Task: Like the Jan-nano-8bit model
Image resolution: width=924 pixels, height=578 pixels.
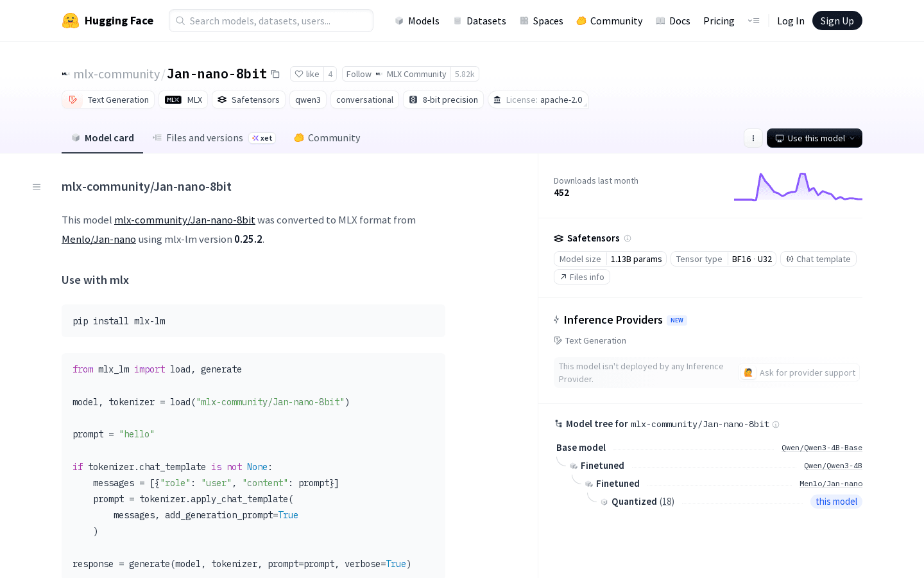Action: [x=307, y=74]
